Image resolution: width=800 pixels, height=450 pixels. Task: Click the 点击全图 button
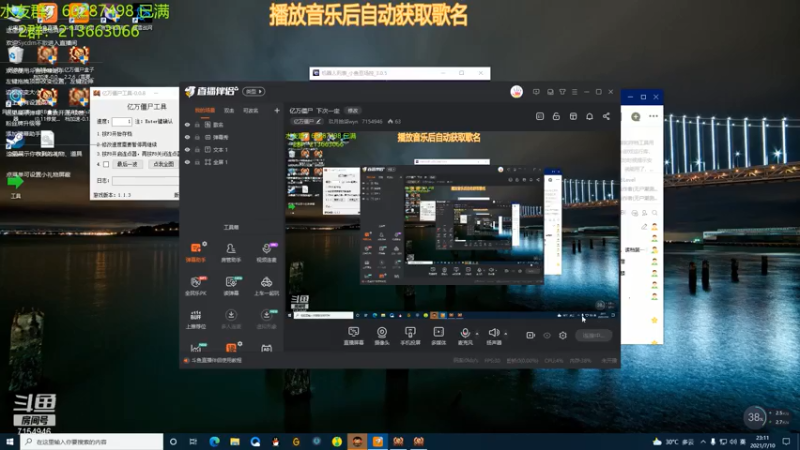pyautogui.click(x=163, y=164)
